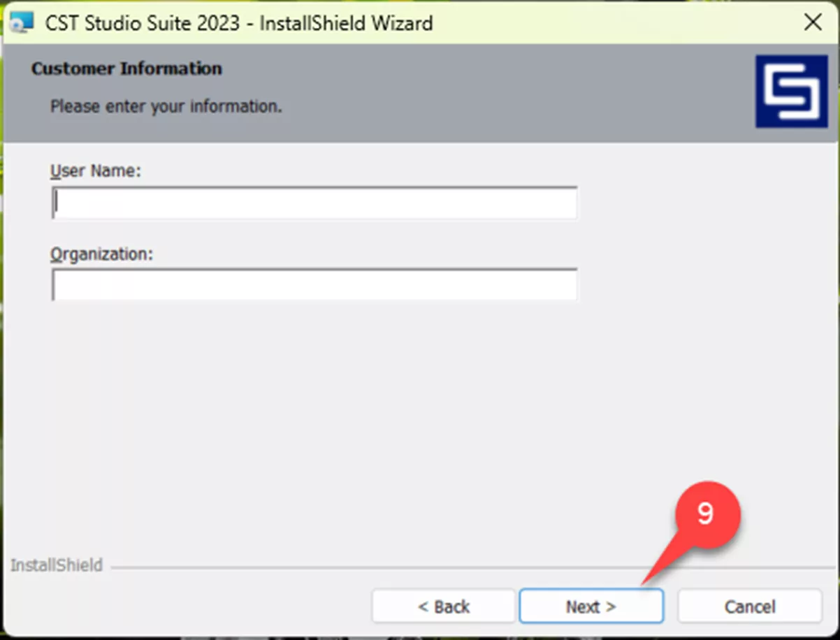Image resolution: width=840 pixels, height=640 pixels.
Task: Click the Next button to continue
Action: point(591,606)
